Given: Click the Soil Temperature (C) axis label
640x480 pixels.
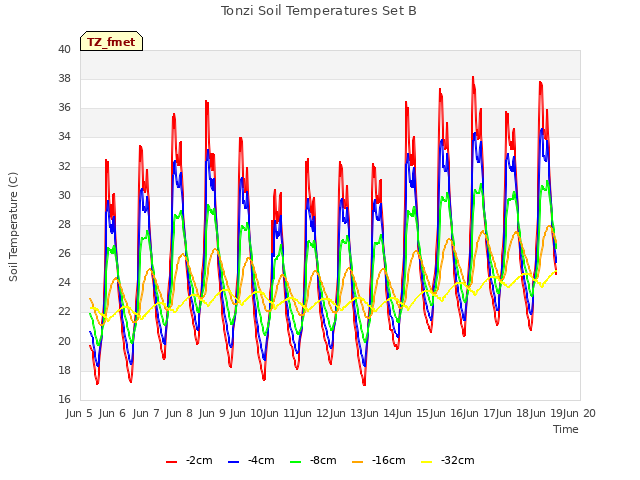Looking at the screenshot, I should 13,227.
